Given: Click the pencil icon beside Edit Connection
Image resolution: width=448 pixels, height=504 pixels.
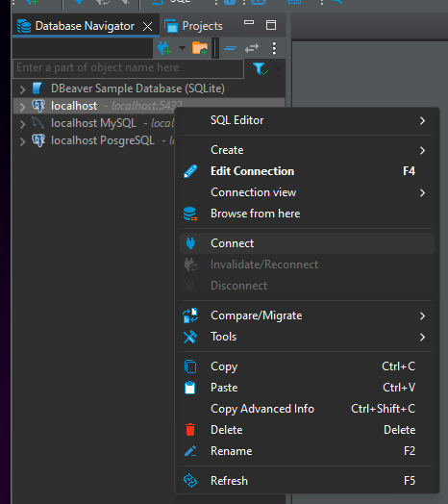Looking at the screenshot, I should (x=190, y=171).
